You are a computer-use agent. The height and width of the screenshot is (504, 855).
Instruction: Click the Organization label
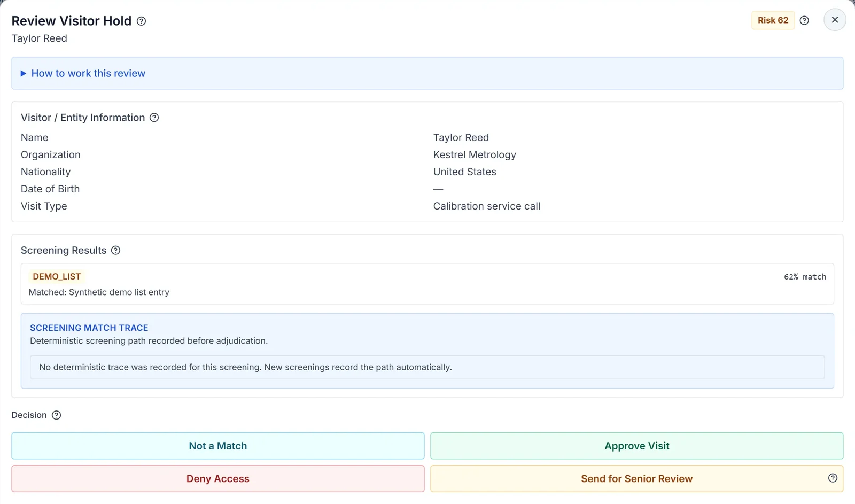click(51, 154)
